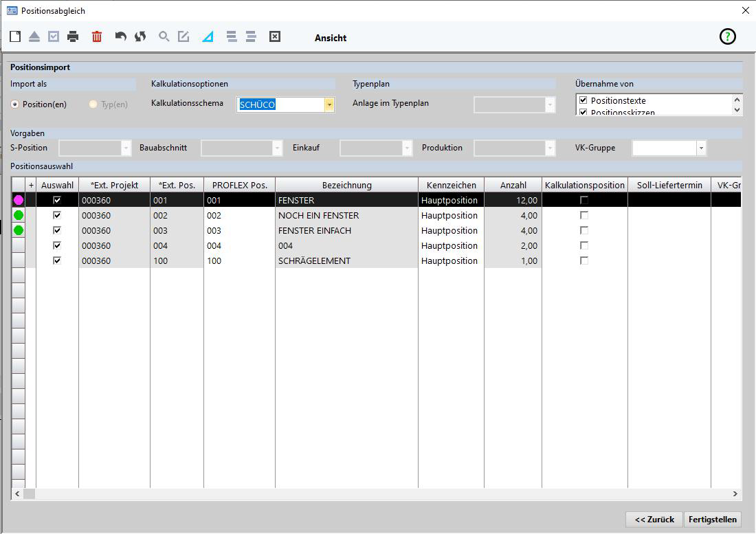Image resolution: width=756 pixels, height=534 pixels.
Task: Toggle the Positionstexte checkbox
Action: tap(583, 100)
